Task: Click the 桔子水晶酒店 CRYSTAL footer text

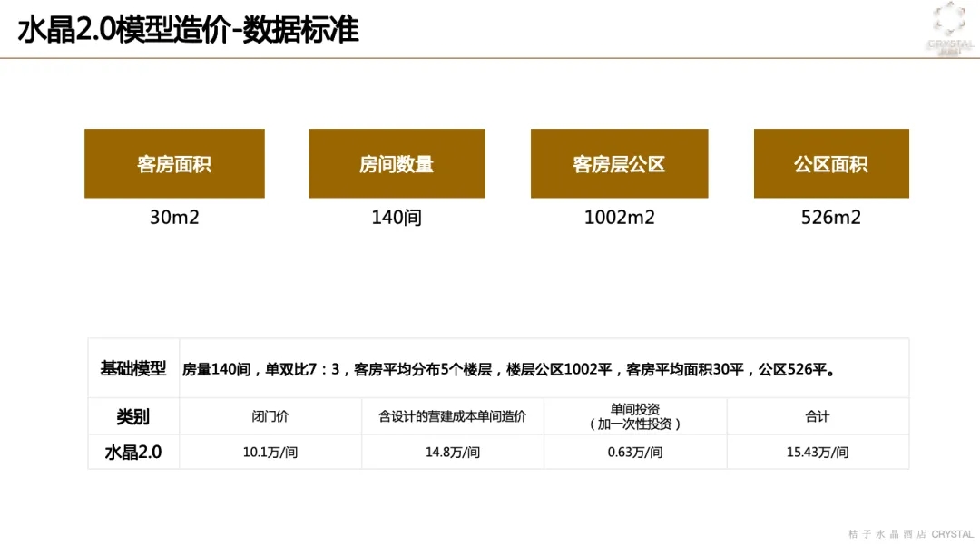Action: (x=910, y=535)
